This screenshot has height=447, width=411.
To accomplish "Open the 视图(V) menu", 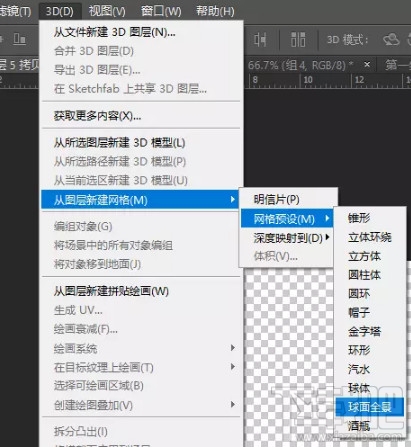I will [107, 11].
